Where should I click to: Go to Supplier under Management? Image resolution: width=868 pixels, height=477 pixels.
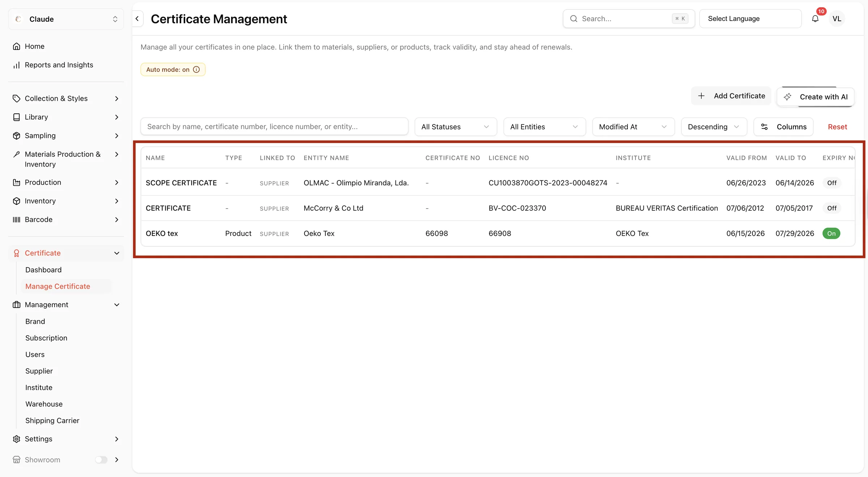[39, 371]
